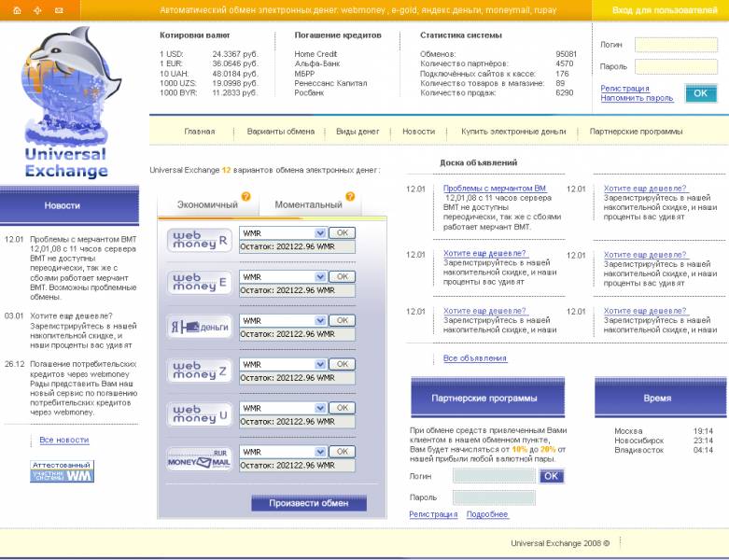Image resolution: width=729 pixels, height=560 pixels.
Task: Select the MoneyMail RUR logo
Action: (200, 458)
